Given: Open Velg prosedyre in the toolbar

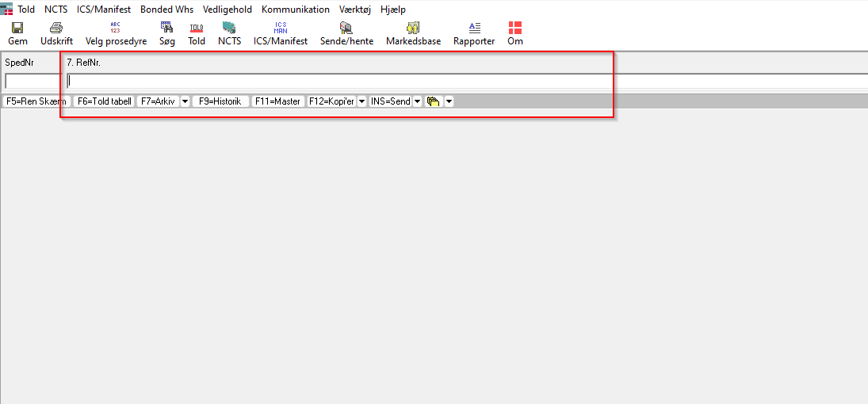Looking at the screenshot, I should coord(116,28).
